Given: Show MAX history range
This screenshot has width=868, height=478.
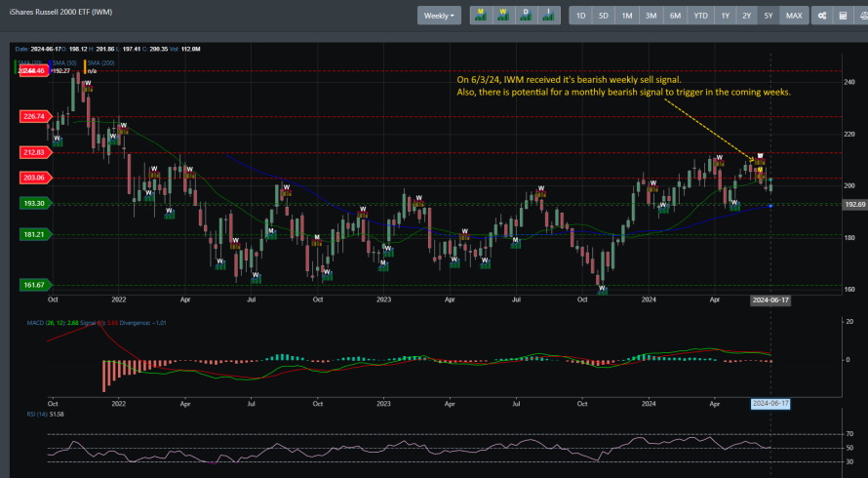Looking at the screenshot, I should (x=794, y=16).
